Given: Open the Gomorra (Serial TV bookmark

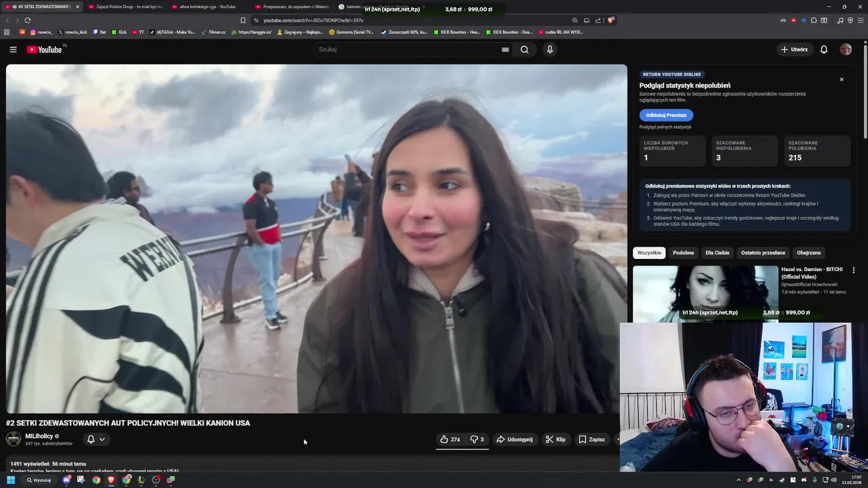Looking at the screenshot, I should [x=351, y=32].
